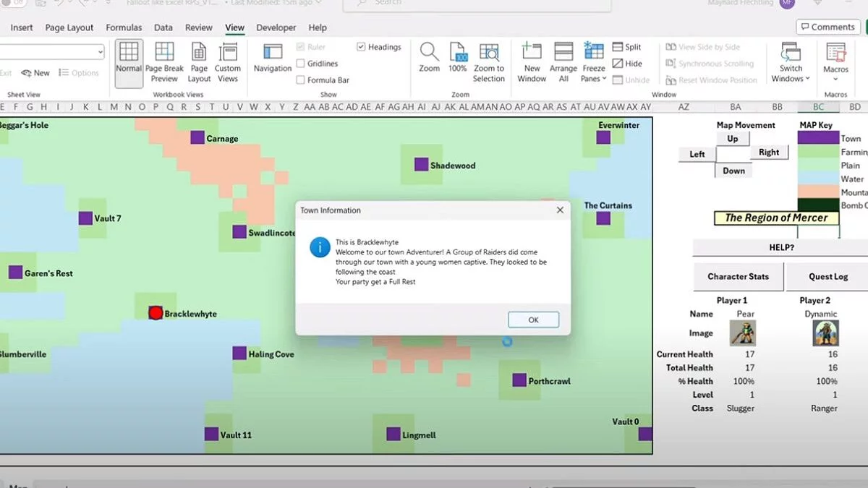868x488 pixels.
Task: Open the Quest Log
Action: point(828,276)
